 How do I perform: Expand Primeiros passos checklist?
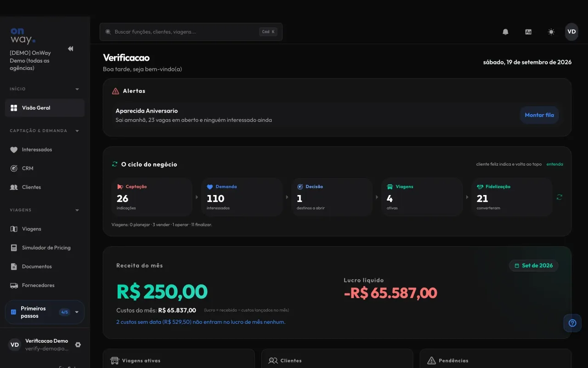click(45, 312)
